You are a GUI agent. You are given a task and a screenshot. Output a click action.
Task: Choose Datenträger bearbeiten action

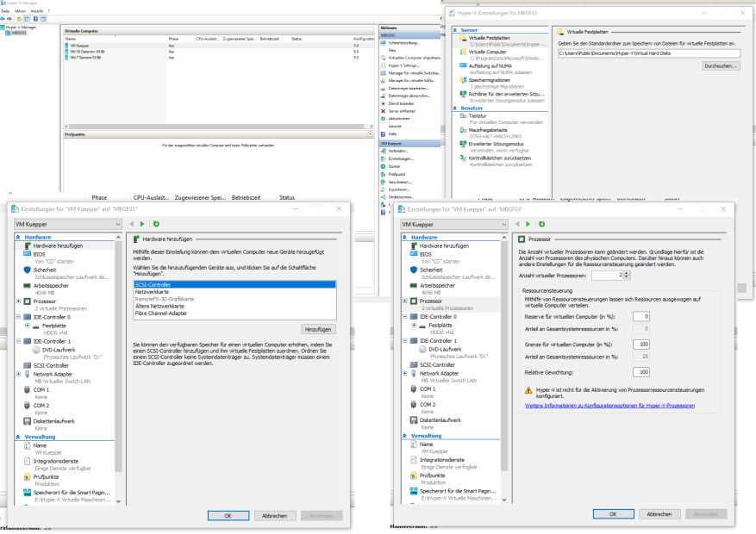(409, 88)
